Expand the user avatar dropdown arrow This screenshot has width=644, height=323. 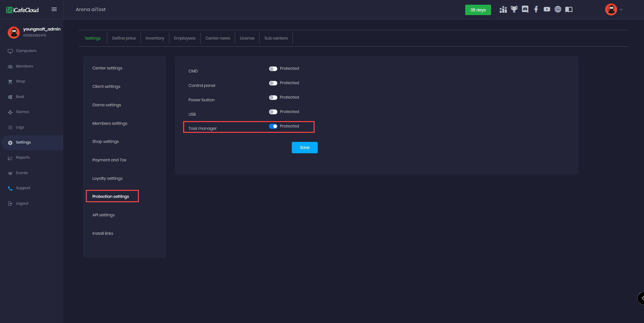click(621, 10)
